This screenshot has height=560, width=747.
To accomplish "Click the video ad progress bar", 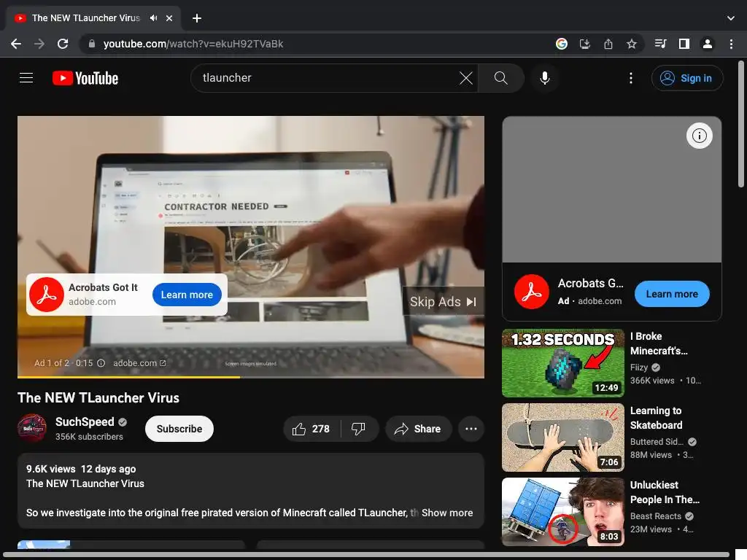I will tap(251, 377).
